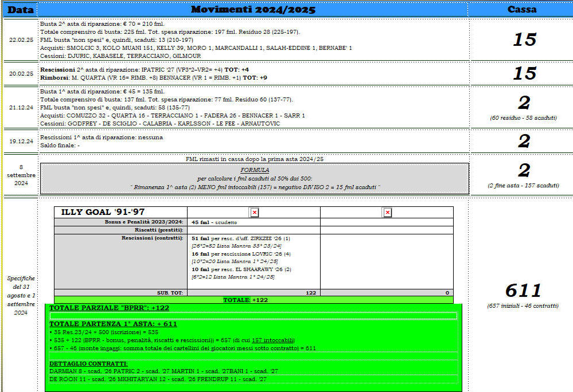The width and height of the screenshot is (573, 392).
Task: Click the right broken image icon
Action: (x=387, y=213)
